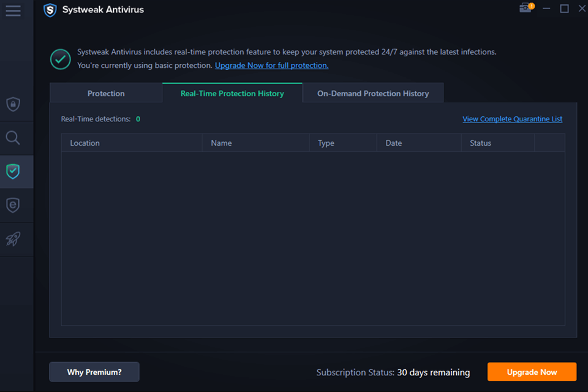Open the status shield lock sidebar icon

(x=13, y=104)
